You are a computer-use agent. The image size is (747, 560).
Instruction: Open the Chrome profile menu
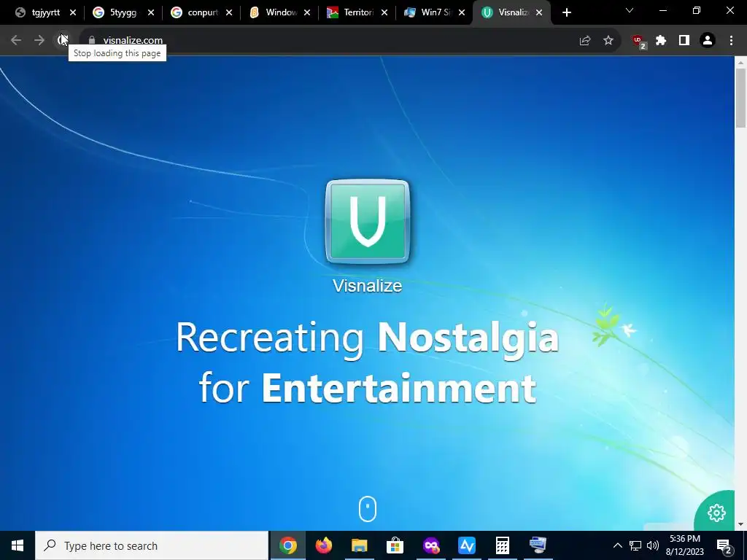[708, 41]
